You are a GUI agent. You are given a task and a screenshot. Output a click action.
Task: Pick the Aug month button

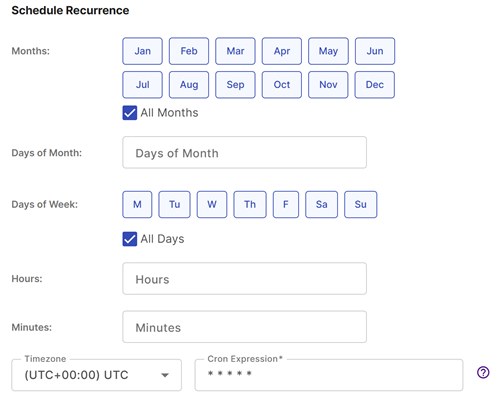click(189, 85)
